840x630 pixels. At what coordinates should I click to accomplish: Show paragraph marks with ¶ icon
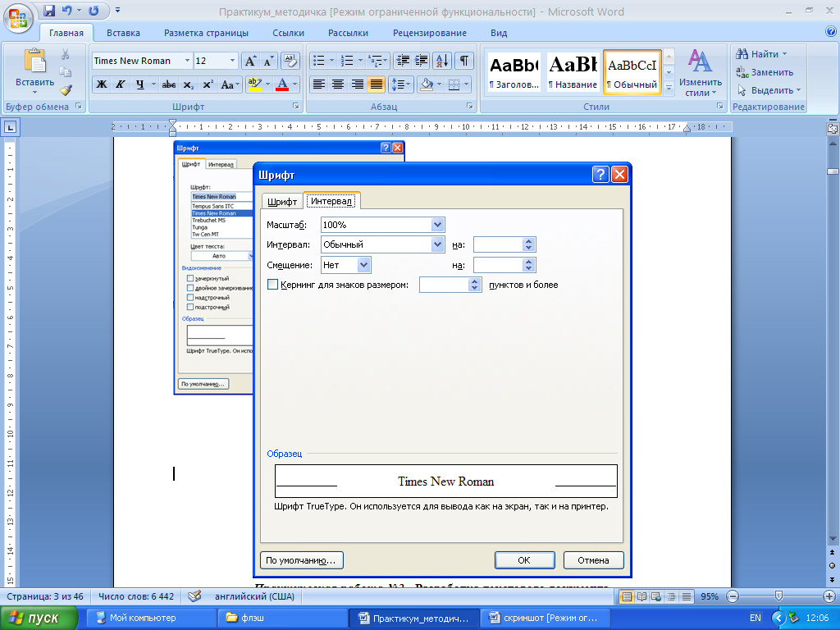tap(464, 61)
